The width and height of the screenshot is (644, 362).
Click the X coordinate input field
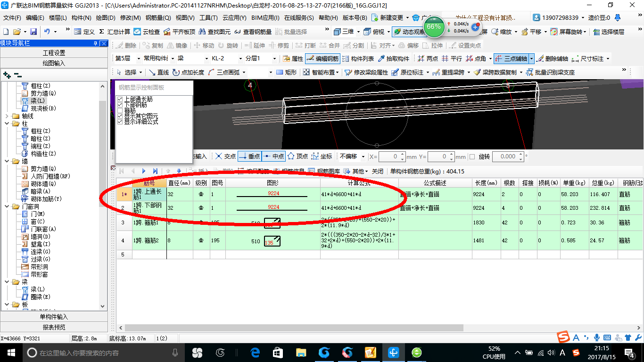coord(389,156)
